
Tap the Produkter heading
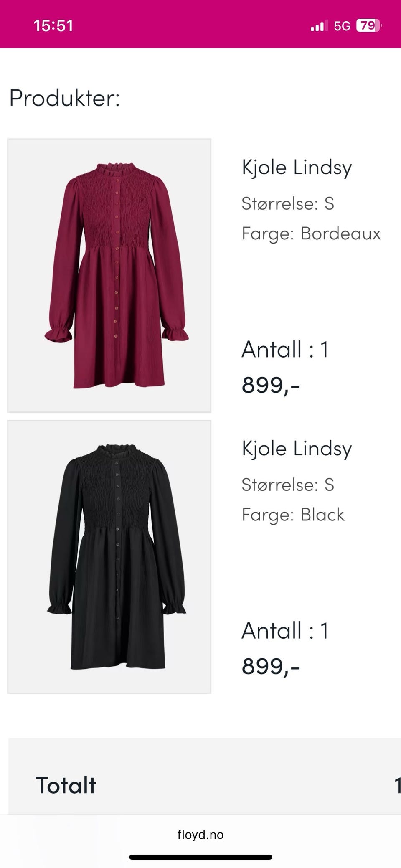click(65, 98)
